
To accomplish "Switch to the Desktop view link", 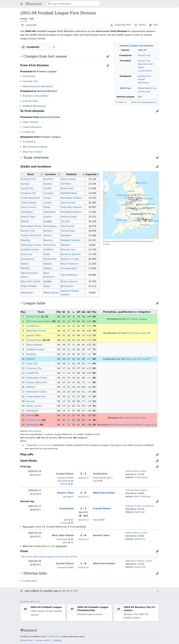I will coord(58,640).
